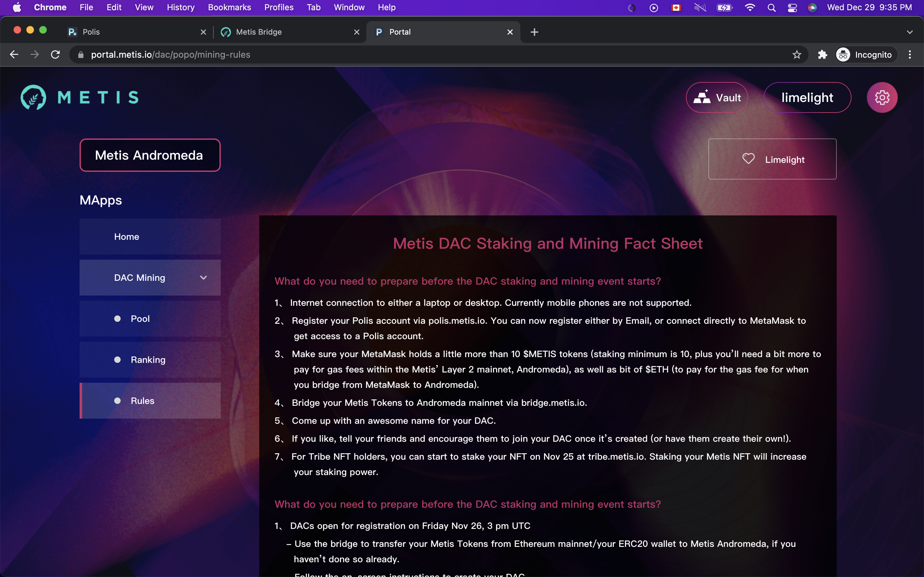Go back with the browser back arrow
This screenshot has width=924, height=577.
click(14, 54)
